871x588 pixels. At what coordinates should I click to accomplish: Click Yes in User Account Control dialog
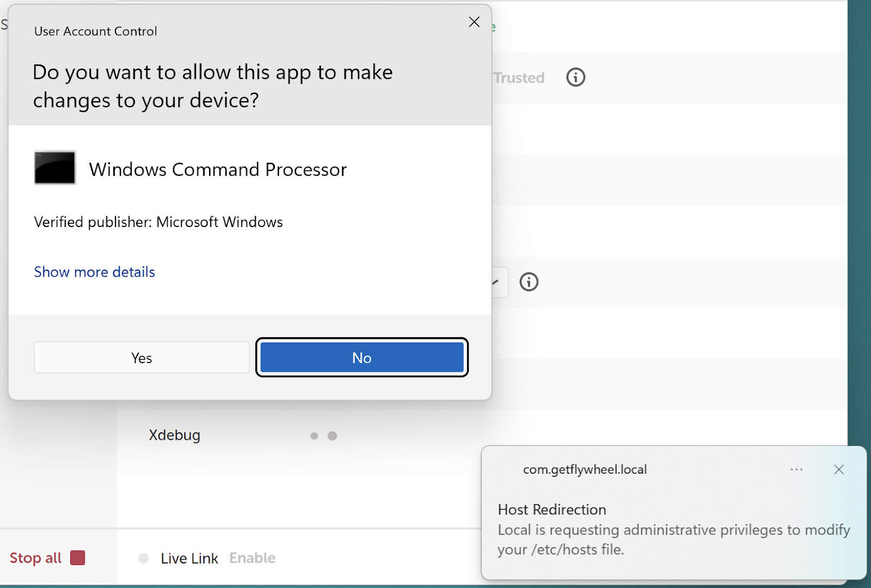coord(142,358)
